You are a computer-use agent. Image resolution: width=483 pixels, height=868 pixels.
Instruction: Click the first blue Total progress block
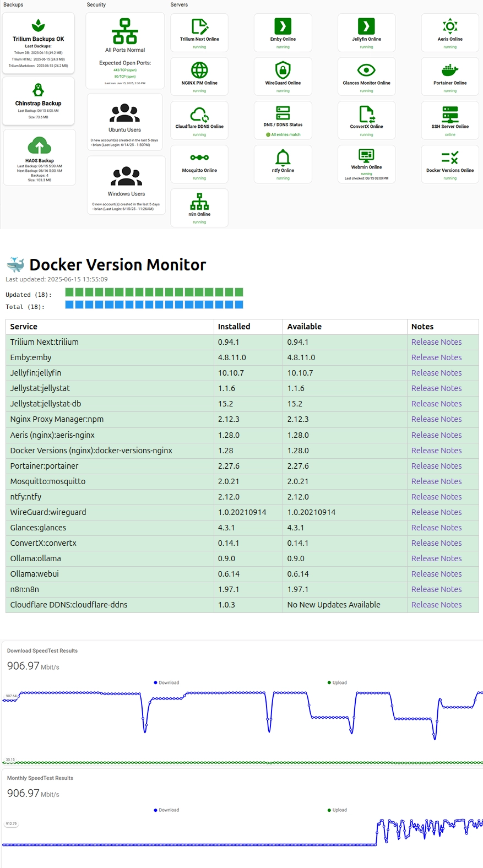point(69,305)
